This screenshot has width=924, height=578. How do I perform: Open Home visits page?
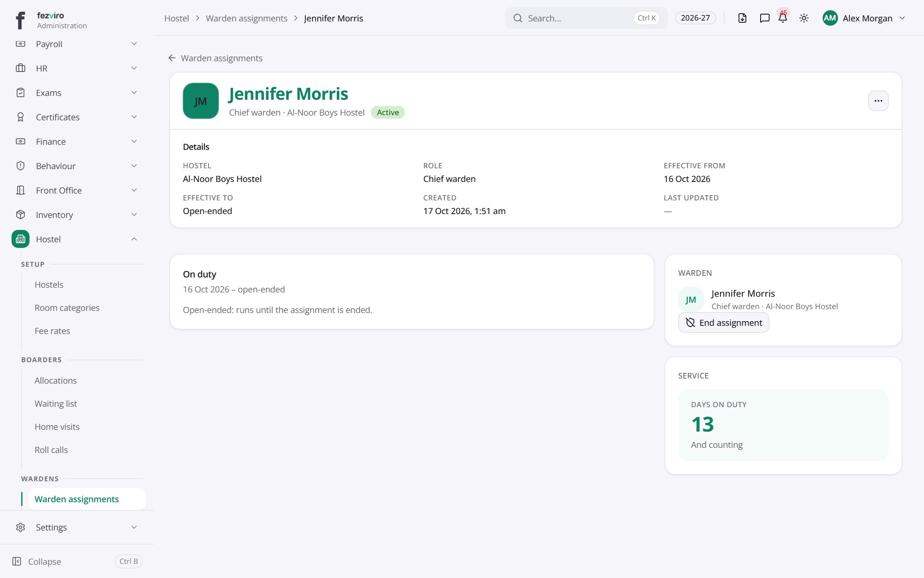57,427
